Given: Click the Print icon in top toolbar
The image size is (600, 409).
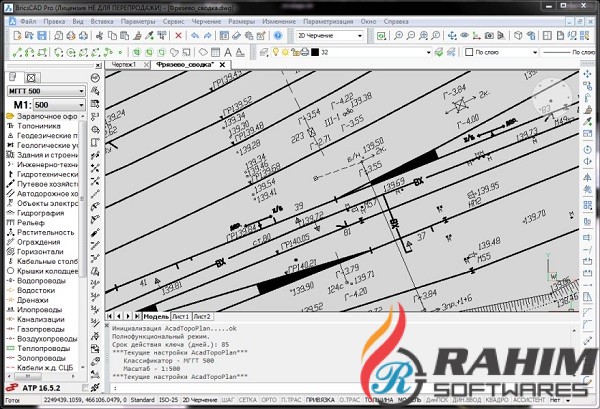Looking at the screenshot, I should pyautogui.click(x=71, y=36).
